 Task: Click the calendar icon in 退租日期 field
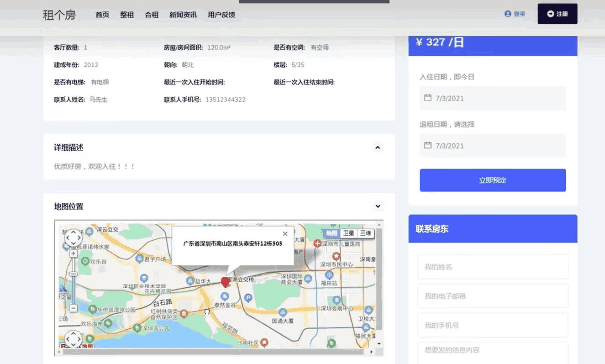pos(428,145)
